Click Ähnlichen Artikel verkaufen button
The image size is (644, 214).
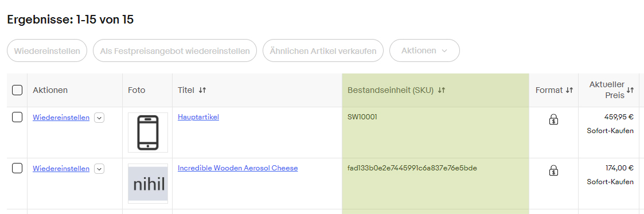tap(323, 50)
